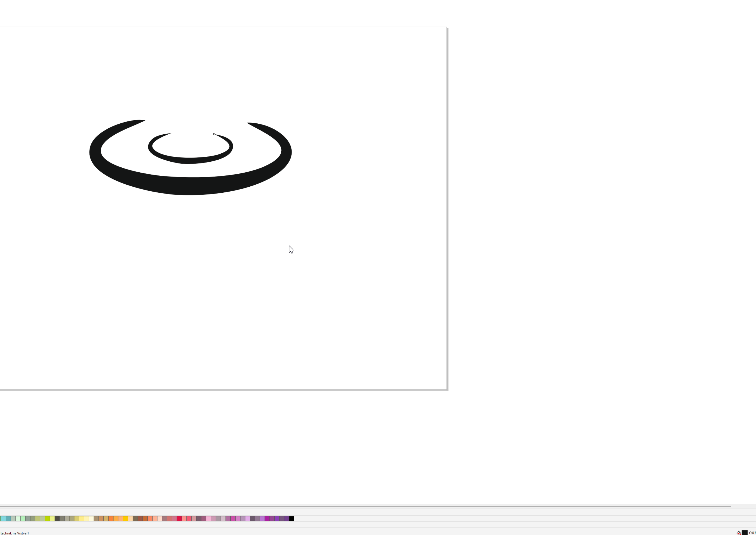756x535 pixels.
Task: Choose the light cyan swatch at palette start
Action: tap(3, 519)
